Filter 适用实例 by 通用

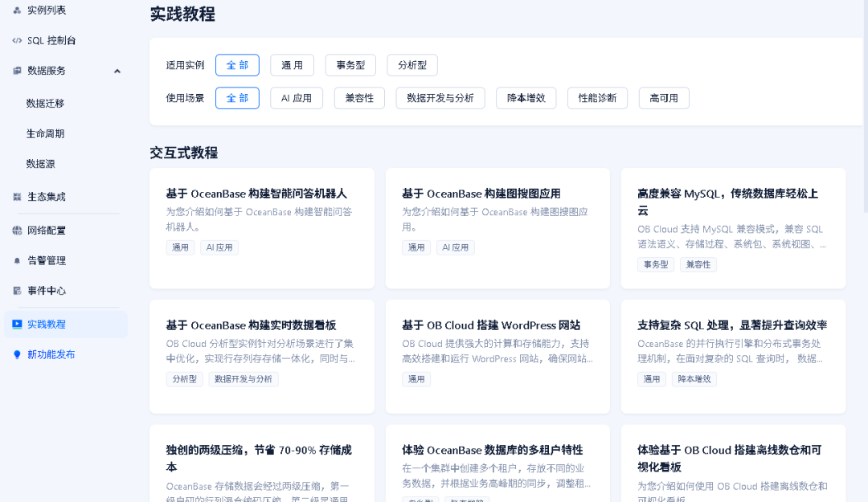[293, 65]
